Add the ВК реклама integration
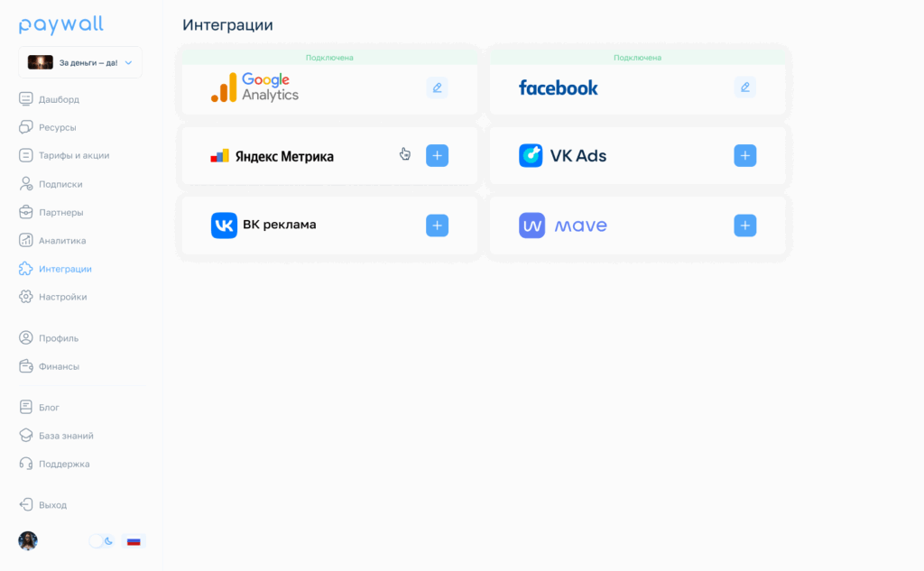Screen dimensions: 924x571 coord(437,226)
